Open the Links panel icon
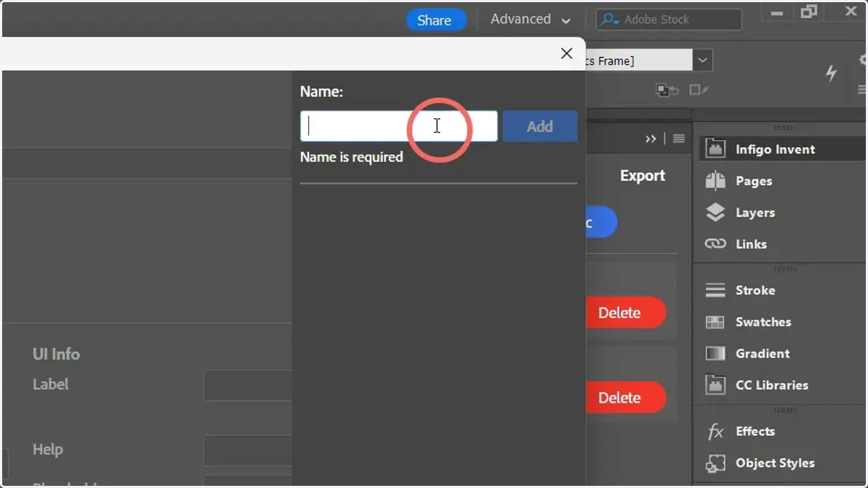The height and width of the screenshot is (488, 868). point(715,244)
